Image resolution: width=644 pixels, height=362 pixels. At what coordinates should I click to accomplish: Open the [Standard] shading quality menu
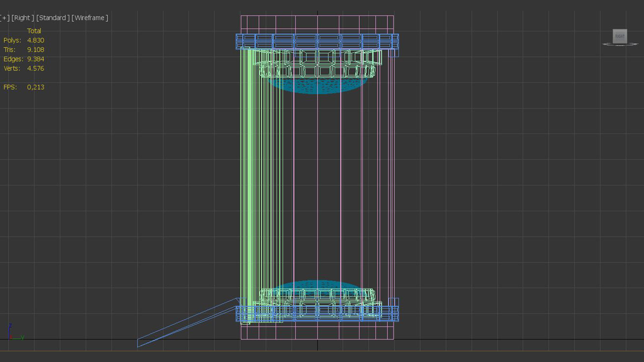(x=53, y=18)
